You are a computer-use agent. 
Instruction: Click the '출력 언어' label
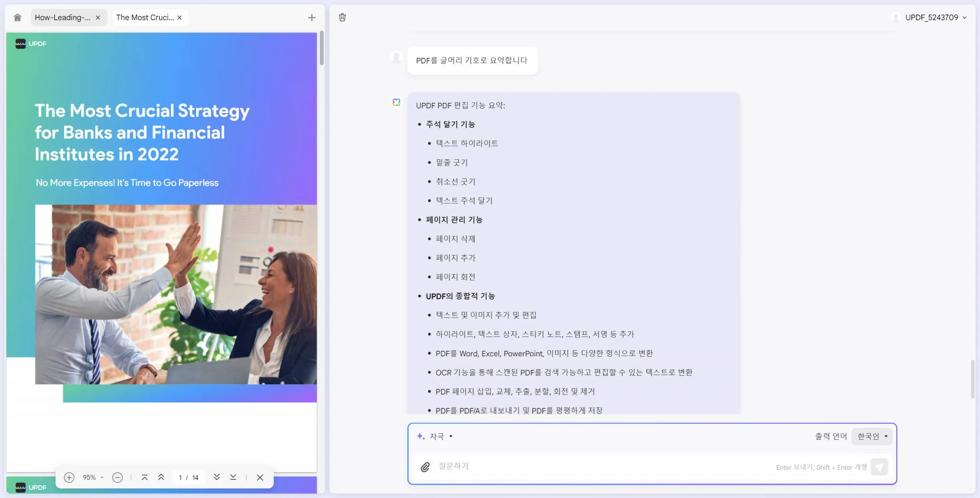click(831, 436)
